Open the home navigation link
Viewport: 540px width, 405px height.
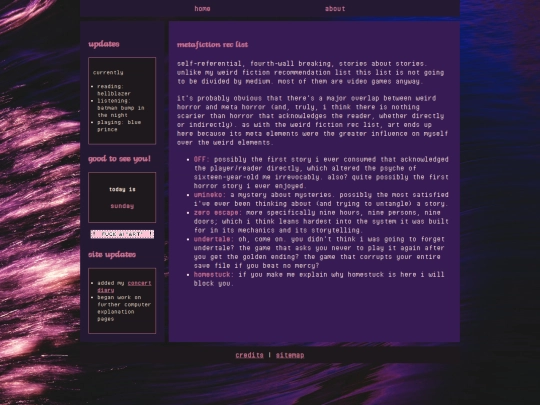202,9
